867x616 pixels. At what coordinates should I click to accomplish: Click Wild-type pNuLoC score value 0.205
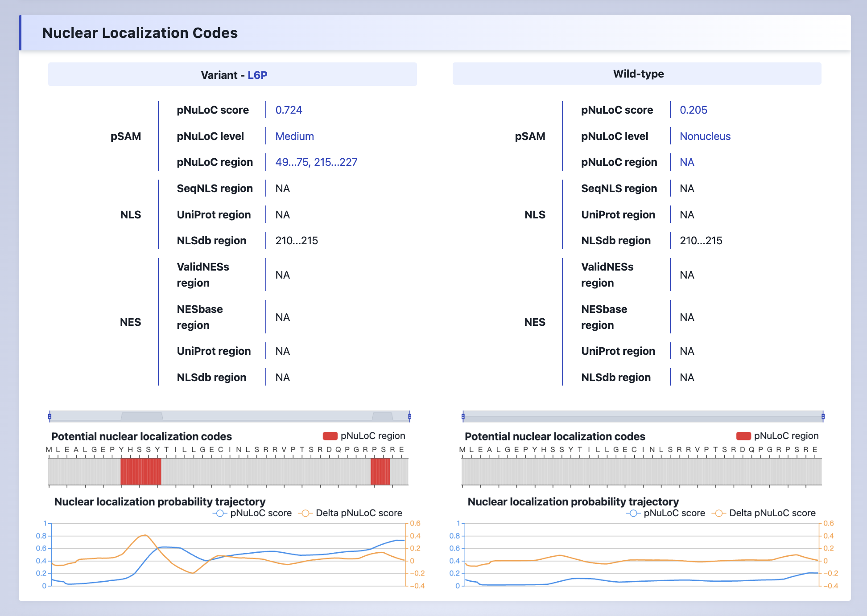tap(693, 110)
